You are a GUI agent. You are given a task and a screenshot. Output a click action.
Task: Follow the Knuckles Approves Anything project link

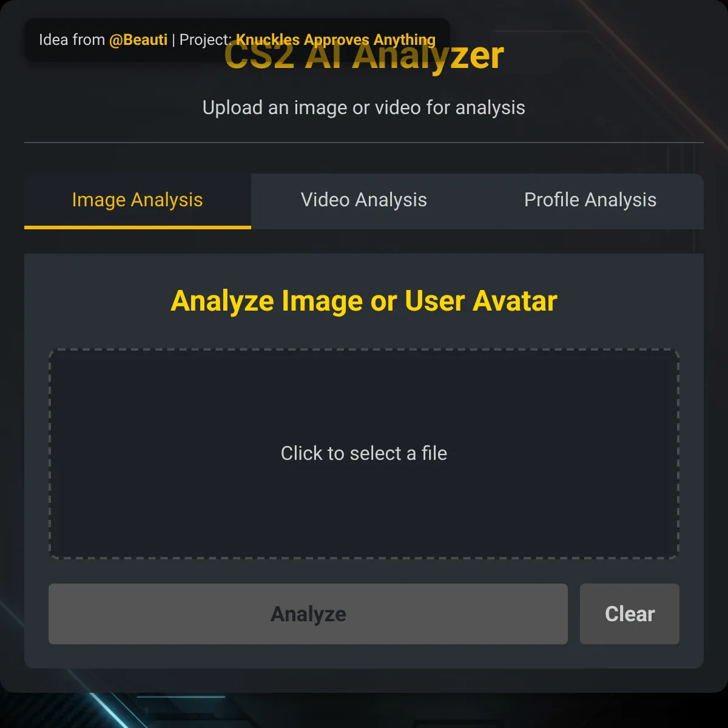(335, 40)
